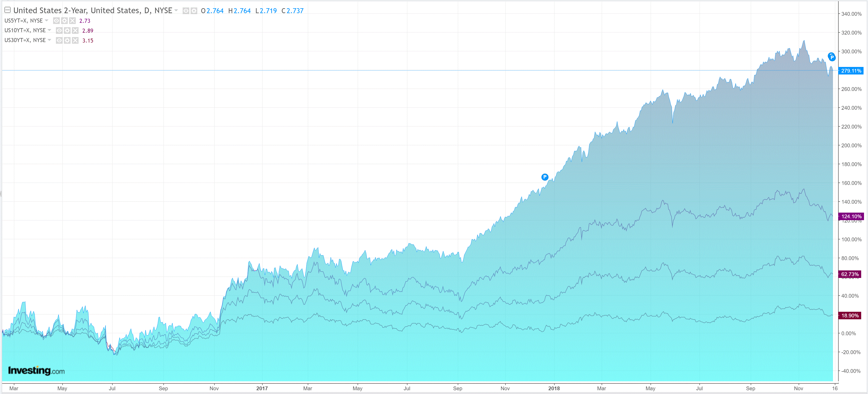Open settings gear for US10YT=X series
Viewport: 868px width, 394px height.
(67, 31)
